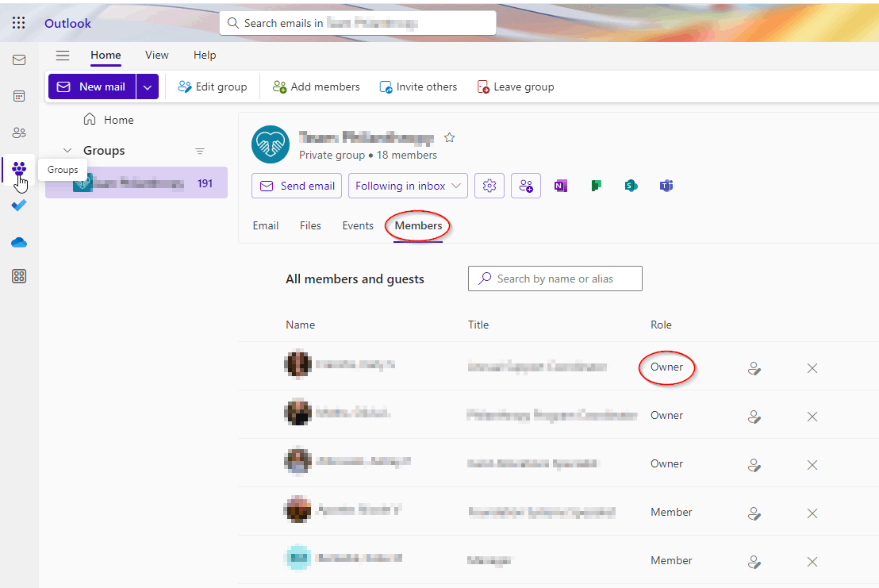879x588 pixels.
Task: Edit role for first Owner row
Action: [754, 368]
